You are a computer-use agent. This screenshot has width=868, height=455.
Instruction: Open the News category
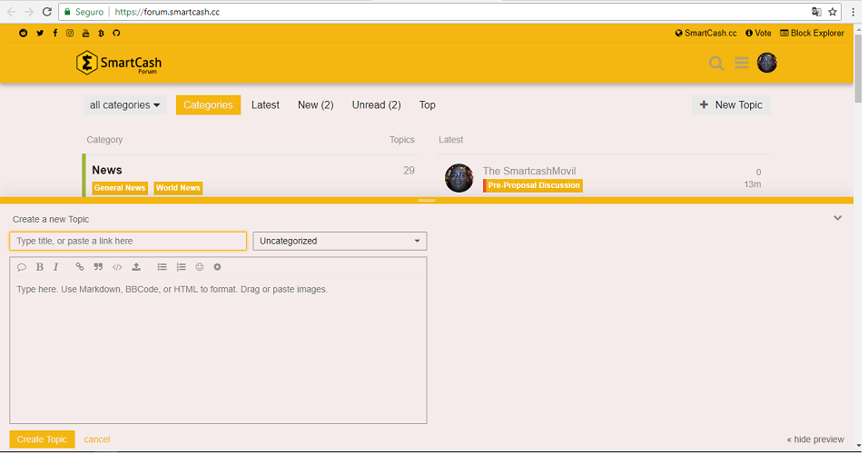tap(107, 171)
